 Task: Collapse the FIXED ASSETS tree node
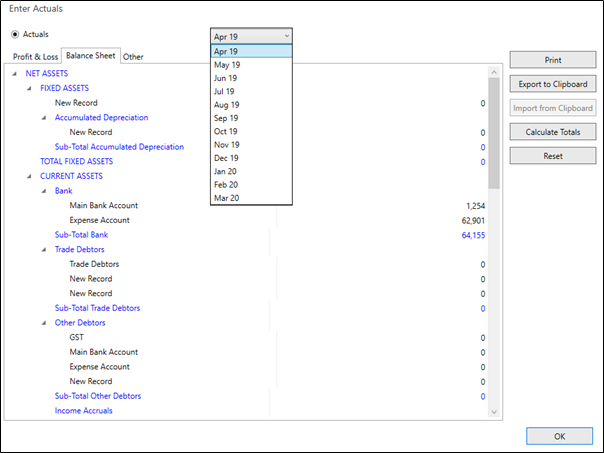click(x=29, y=88)
